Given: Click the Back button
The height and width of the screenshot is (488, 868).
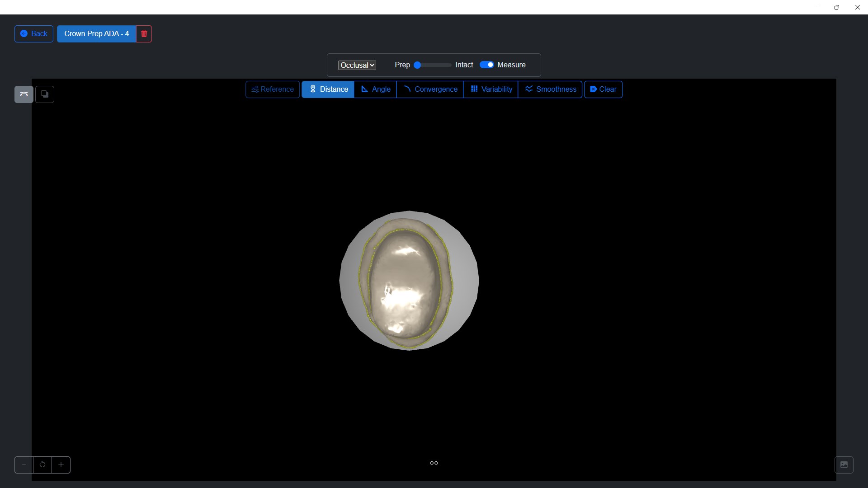Looking at the screenshot, I should 34,34.
